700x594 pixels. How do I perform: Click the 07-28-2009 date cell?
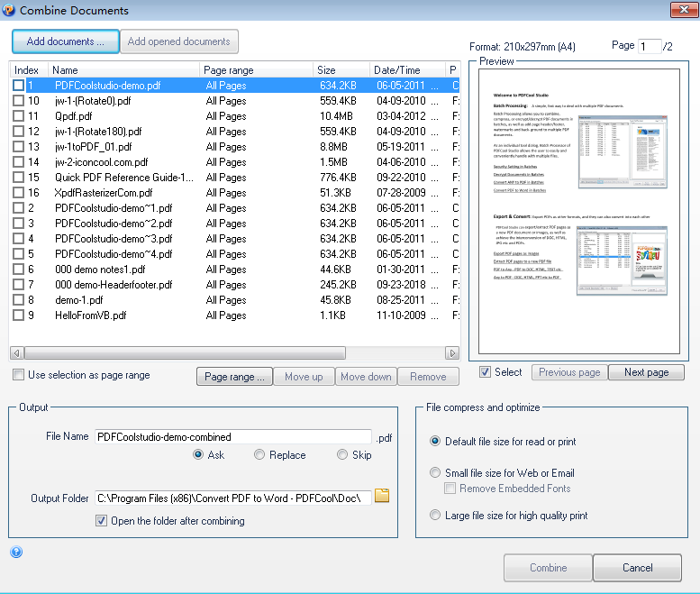[401, 193]
